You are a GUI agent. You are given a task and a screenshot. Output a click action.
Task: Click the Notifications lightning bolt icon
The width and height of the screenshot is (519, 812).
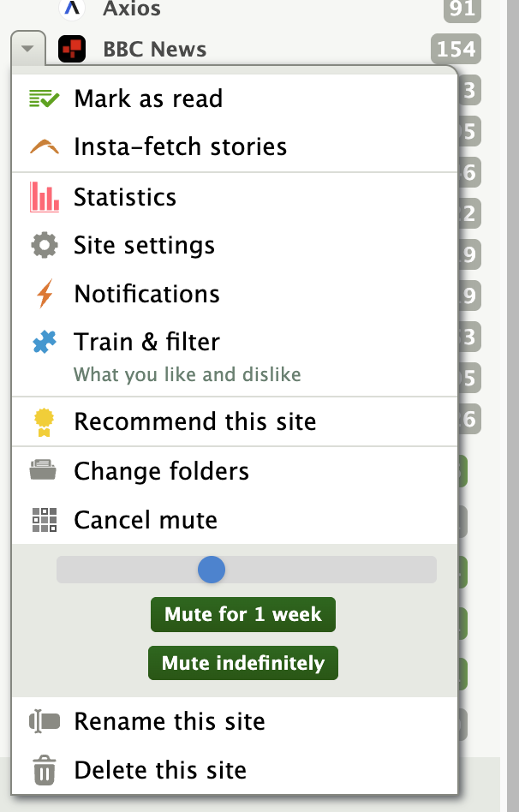click(x=45, y=295)
